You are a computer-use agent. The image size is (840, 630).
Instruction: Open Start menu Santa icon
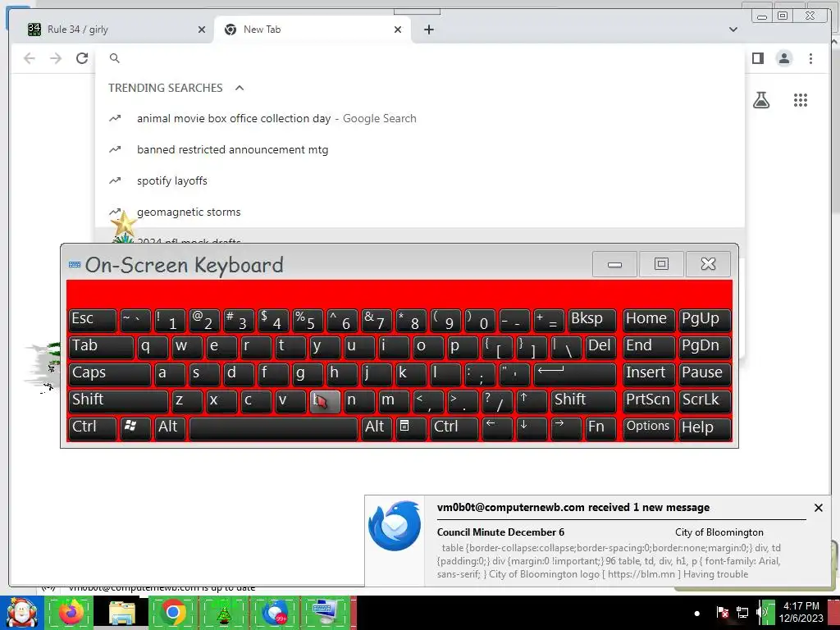pos(21,613)
